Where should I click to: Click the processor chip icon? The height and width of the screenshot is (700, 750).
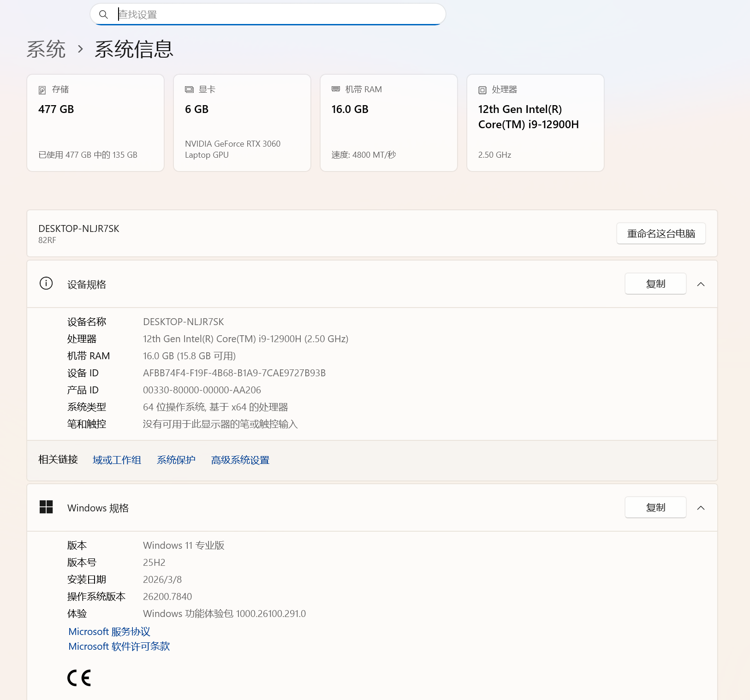click(x=482, y=90)
